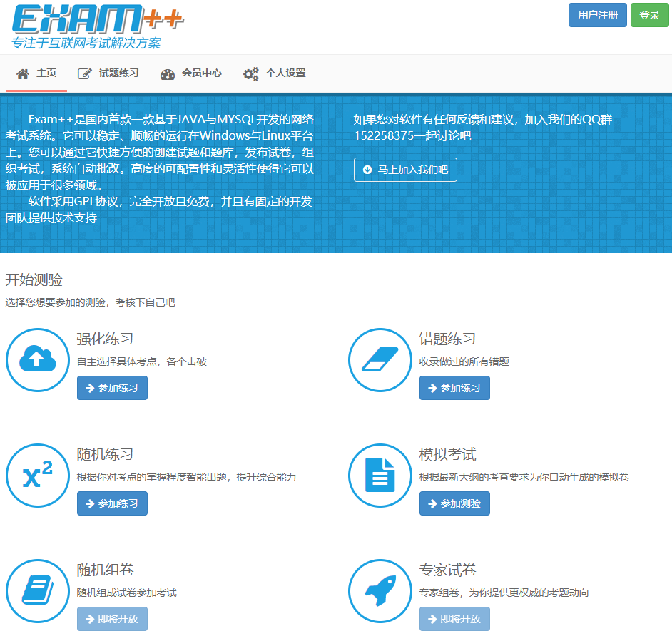Click the 模拟考试 heading

pos(447,454)
